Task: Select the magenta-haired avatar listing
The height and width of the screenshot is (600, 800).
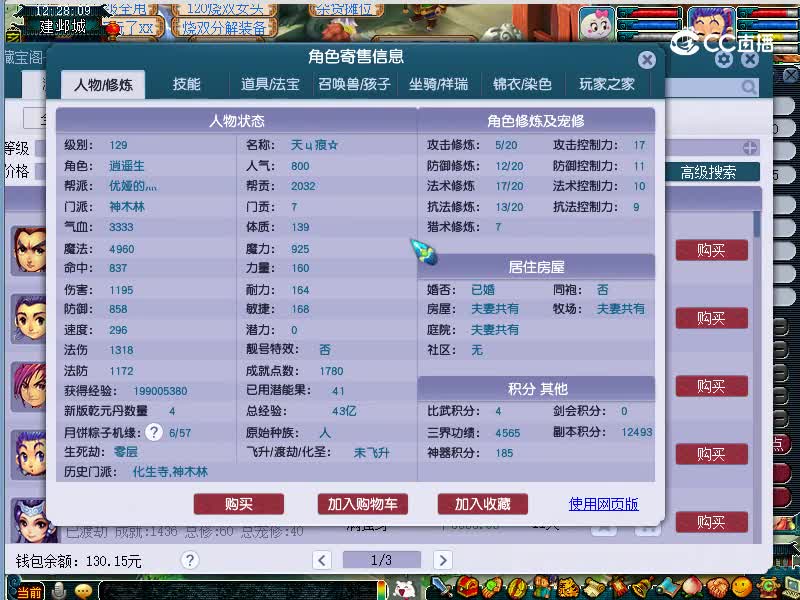Action: pos(29,386)
